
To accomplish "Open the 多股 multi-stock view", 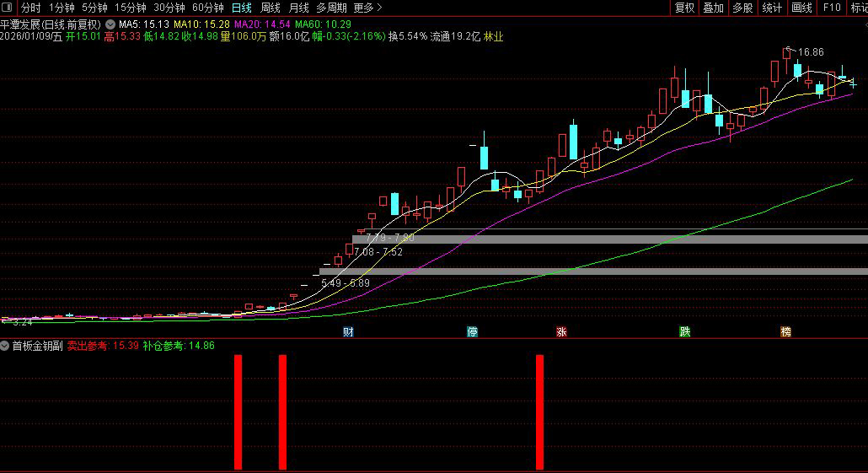I will point(742,8).
